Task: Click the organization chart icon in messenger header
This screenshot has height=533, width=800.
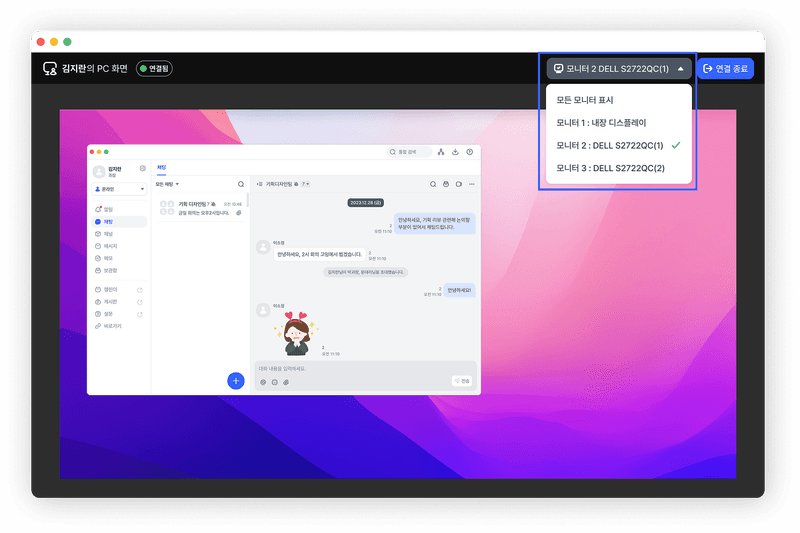Action: pos(441,152)
